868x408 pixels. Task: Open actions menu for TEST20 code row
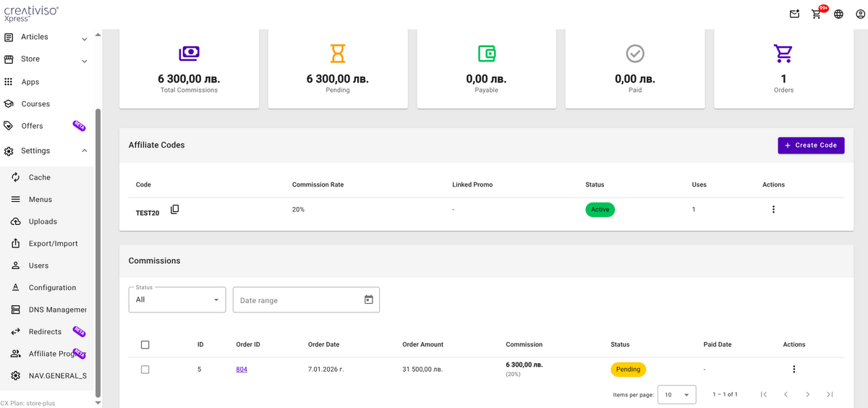(773, 210)
